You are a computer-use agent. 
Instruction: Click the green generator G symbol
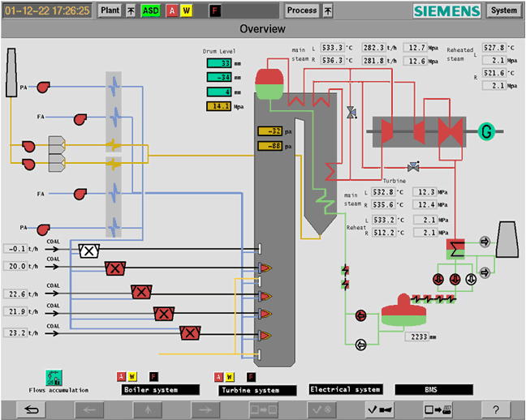coord(486,131)
